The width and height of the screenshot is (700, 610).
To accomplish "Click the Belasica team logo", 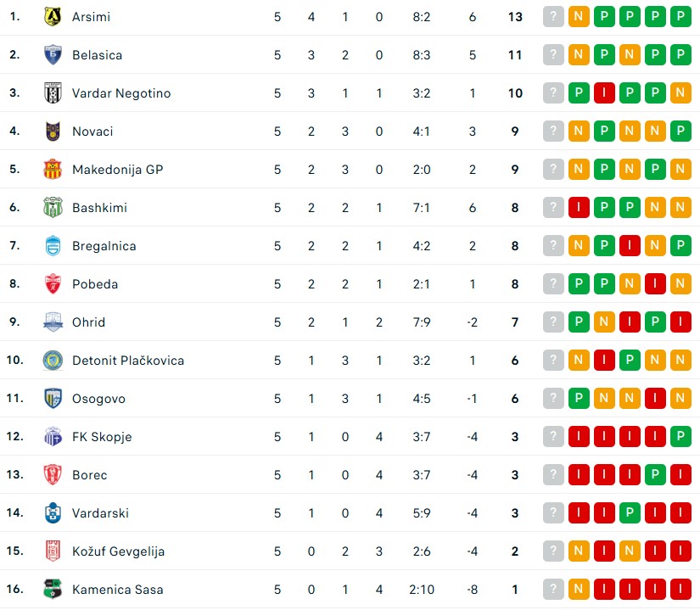I will click(x=53, y=55).
